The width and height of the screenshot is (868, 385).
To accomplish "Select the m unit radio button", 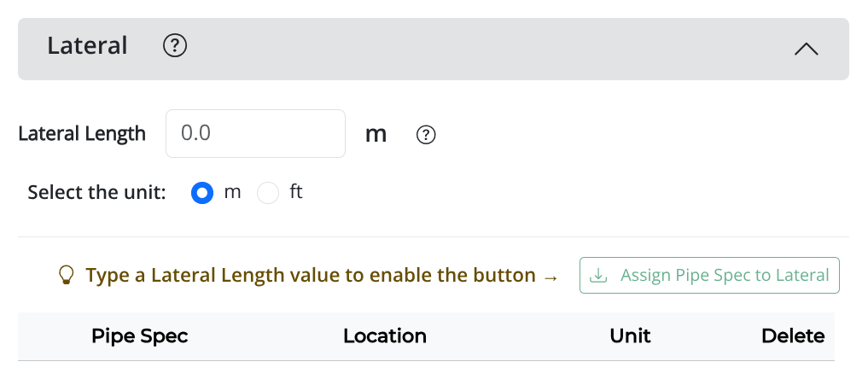I will point(202,193).
